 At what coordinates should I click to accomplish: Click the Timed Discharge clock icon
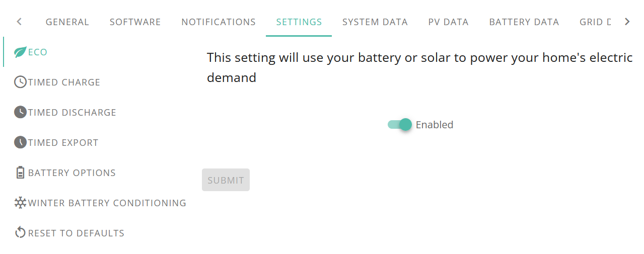click(20, 112)
